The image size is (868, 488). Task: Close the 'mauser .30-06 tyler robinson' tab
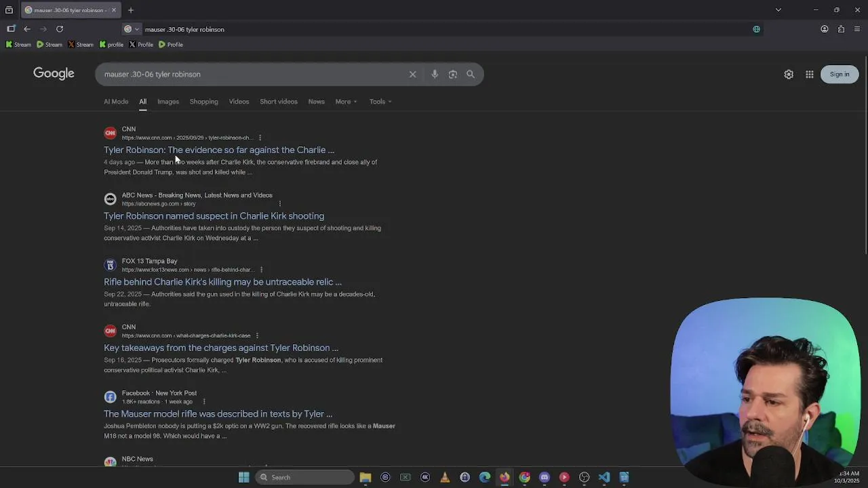pyautogui.click(x=114, y=10)
